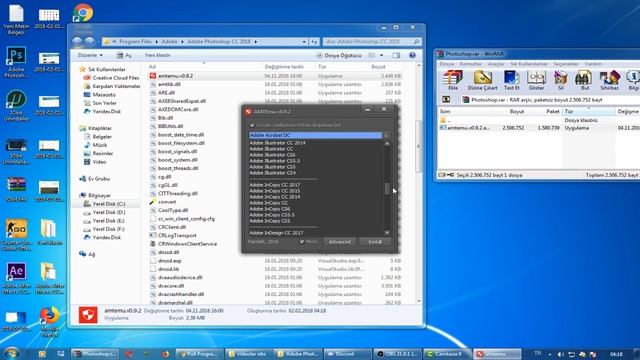
Task: Open Discord from the taskbar
Action: (x=348, y=354)
